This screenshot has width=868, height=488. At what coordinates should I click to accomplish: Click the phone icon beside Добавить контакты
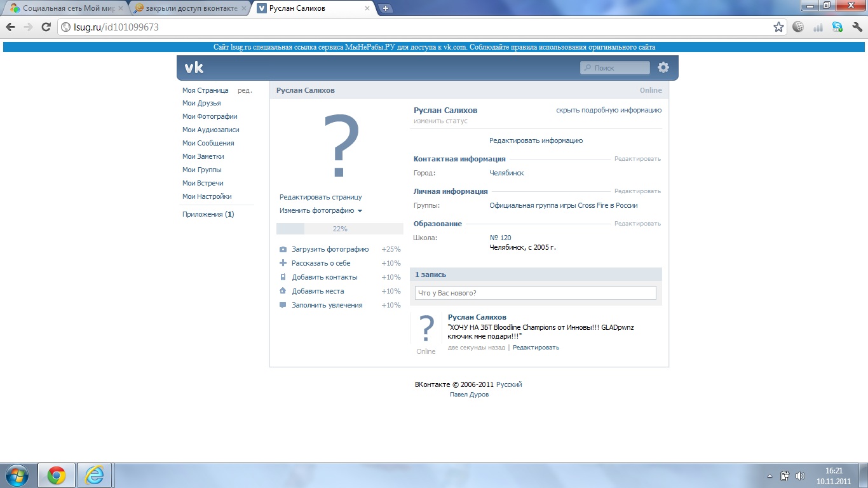(283, 277)
